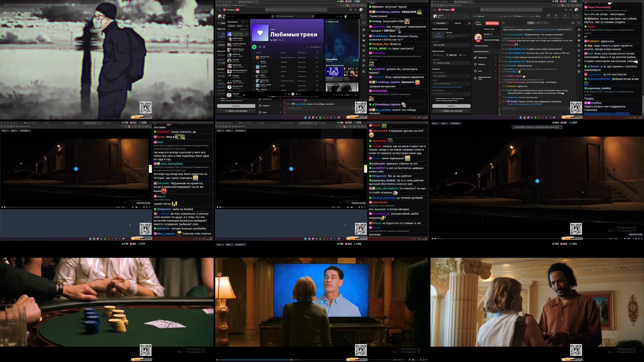Switch to the Трансляции tab
The width and height of the screenshot is (644, 362).
point(440,23)
